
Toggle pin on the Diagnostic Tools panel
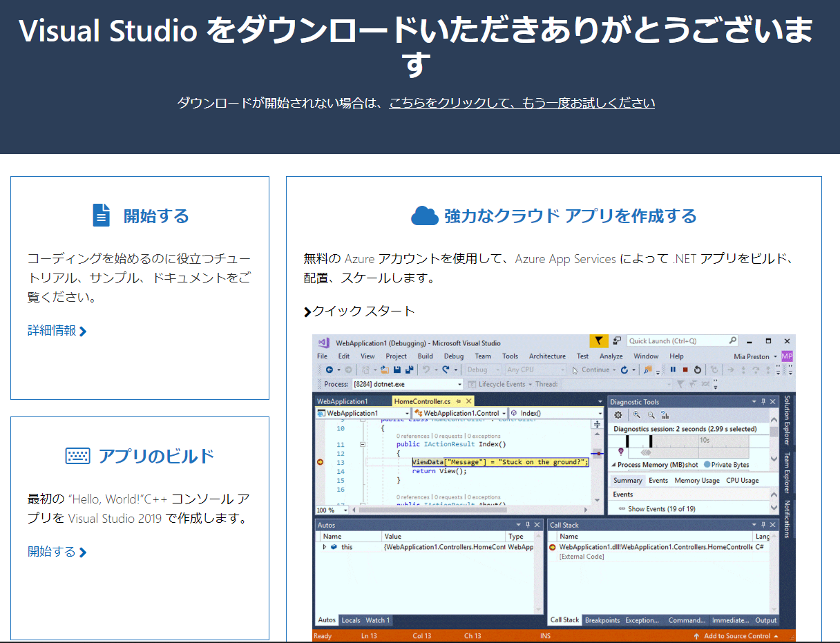763,401
